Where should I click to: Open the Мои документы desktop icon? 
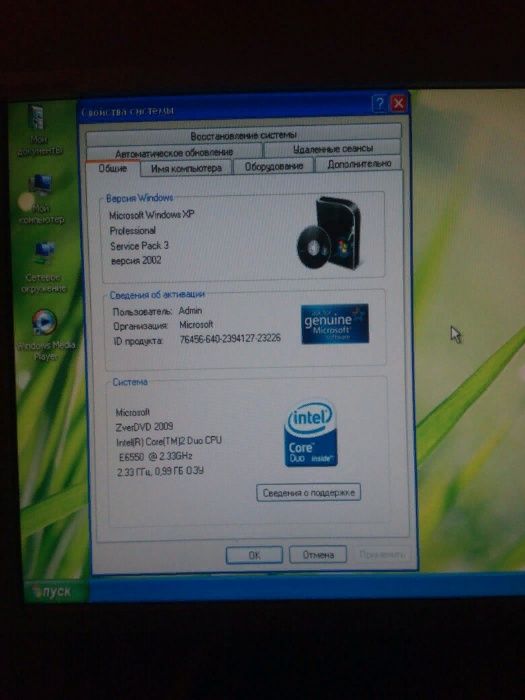click(x=38, y=130)
